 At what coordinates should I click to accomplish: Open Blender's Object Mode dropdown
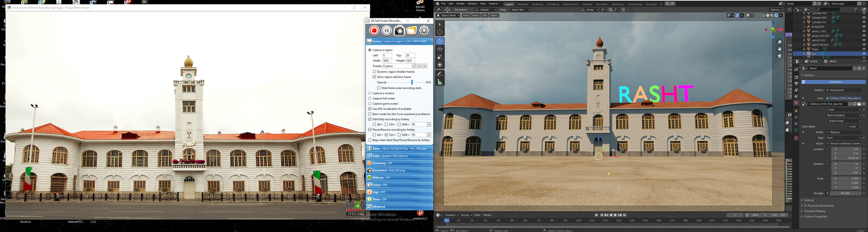[x=449, y=15]
